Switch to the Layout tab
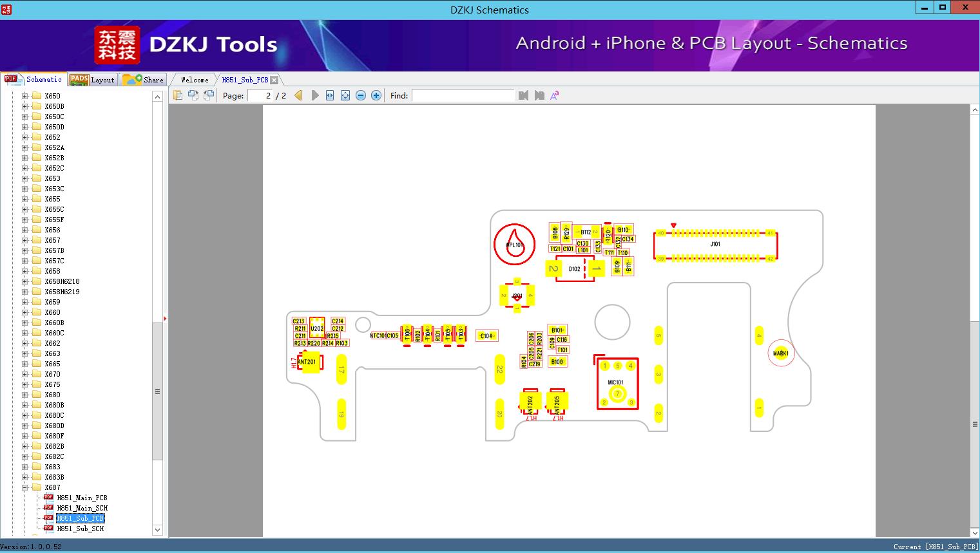 pyautogui.click(x=92, y=79)
